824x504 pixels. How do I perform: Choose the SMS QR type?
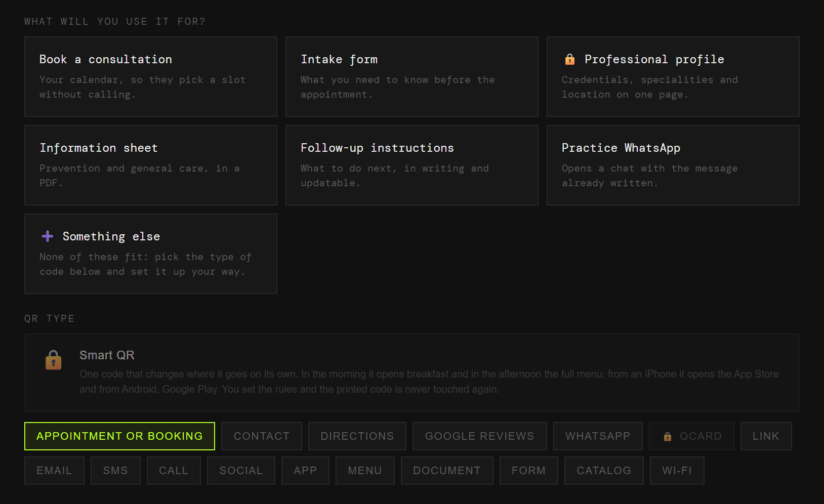(x=115, y=471)
